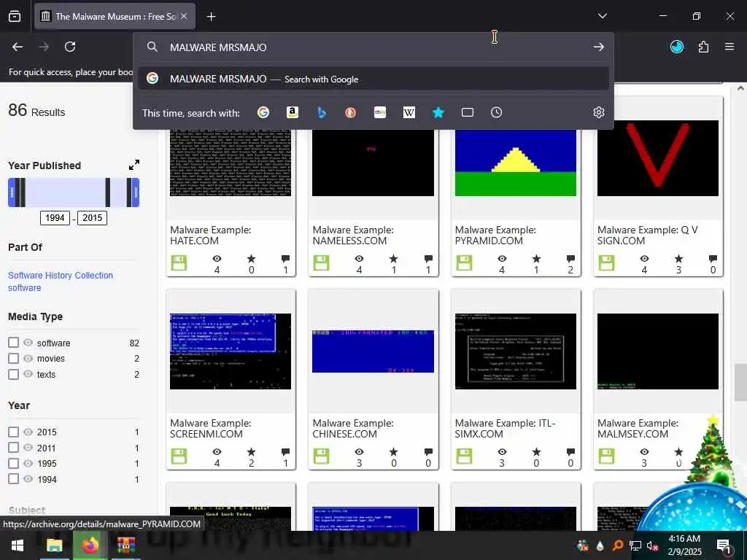Open the red V sign thumbnail
The width and height of the screenshot is (747, 560).
[658, 158]
